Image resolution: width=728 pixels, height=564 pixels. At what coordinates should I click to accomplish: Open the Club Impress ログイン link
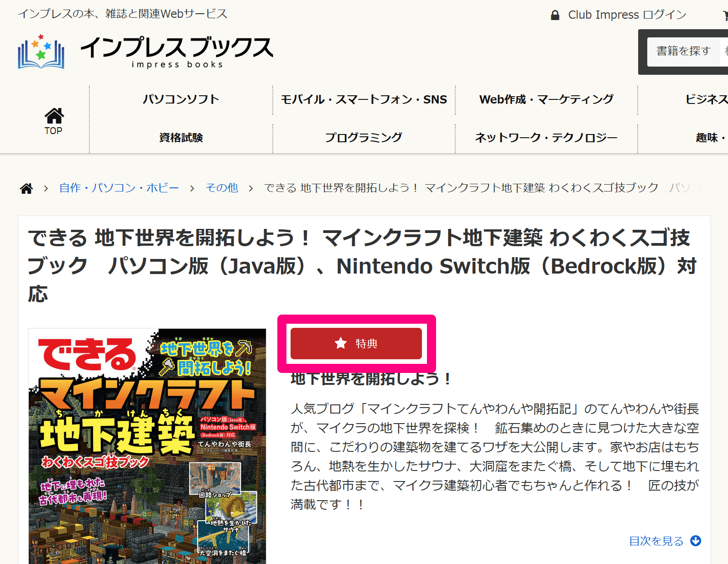[627, 15]
